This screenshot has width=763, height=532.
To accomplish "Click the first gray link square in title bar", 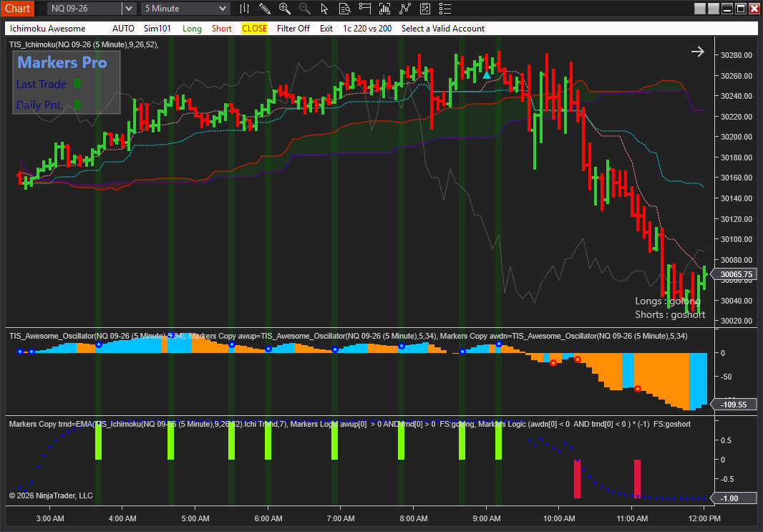I will pyautogui.click(x=700, y=9).
